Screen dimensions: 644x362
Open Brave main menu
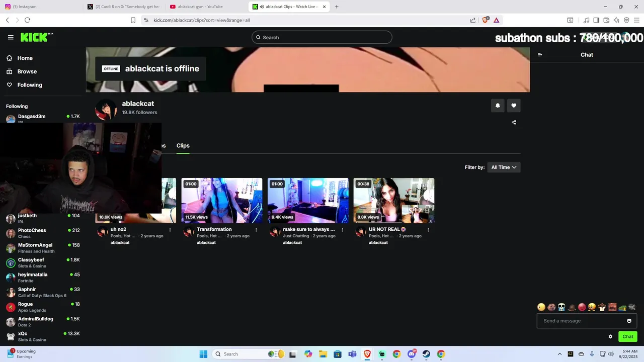636,20
